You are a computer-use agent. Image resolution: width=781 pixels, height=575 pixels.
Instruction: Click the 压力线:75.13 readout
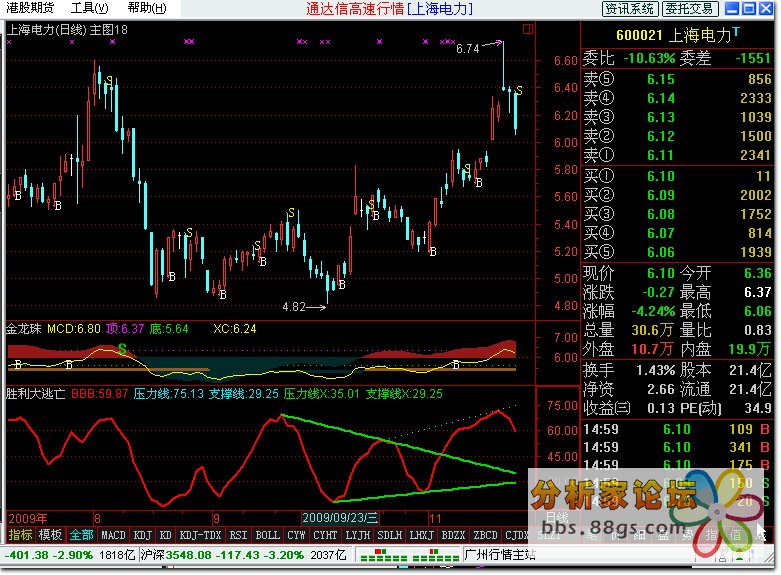[x=169, y=394]
